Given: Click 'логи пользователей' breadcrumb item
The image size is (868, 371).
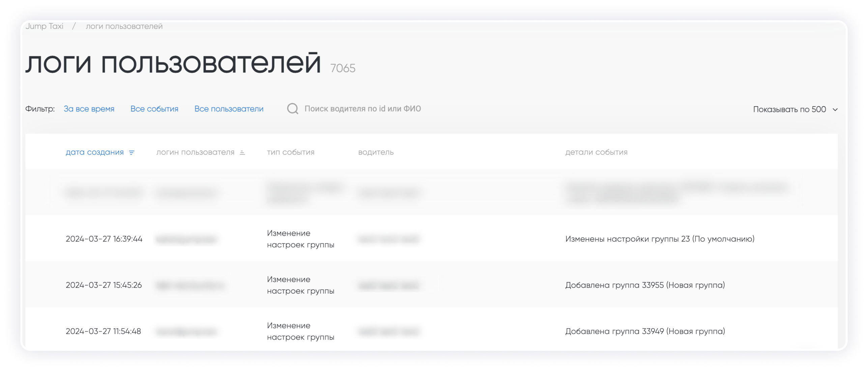Looking at the screenshot, I should click(124, 26).
